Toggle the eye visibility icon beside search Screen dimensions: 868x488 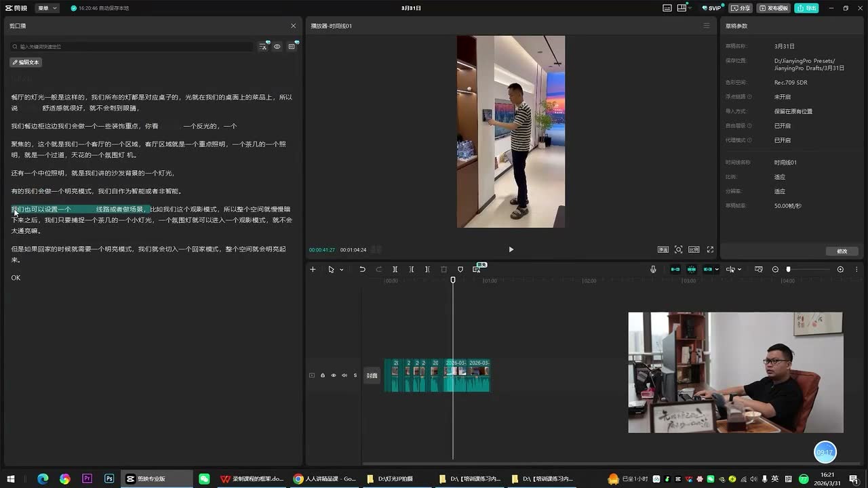point(277,47)
